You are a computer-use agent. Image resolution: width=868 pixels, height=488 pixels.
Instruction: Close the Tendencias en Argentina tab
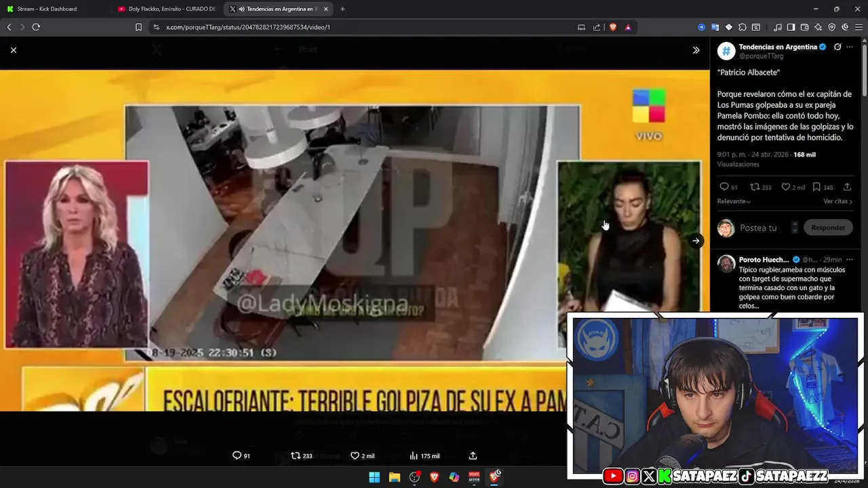tap(325, 9)
